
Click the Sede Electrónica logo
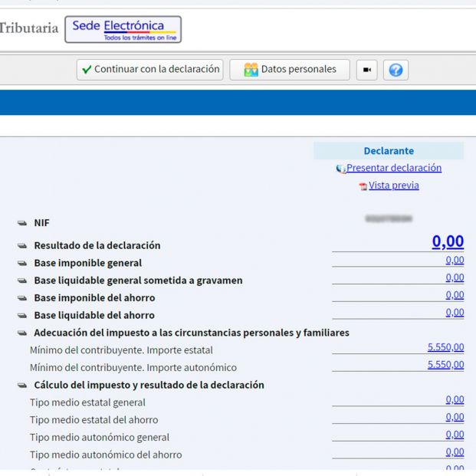[x=123, y=30]
